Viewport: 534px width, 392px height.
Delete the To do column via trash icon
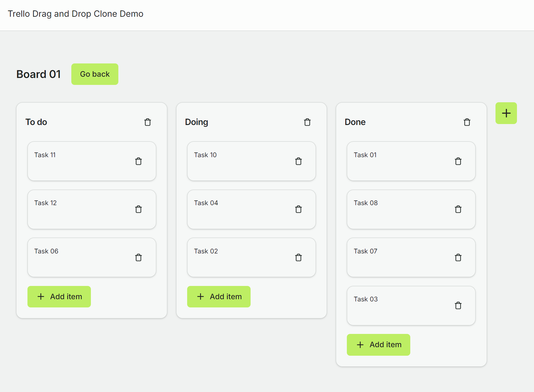coord(148,122)
